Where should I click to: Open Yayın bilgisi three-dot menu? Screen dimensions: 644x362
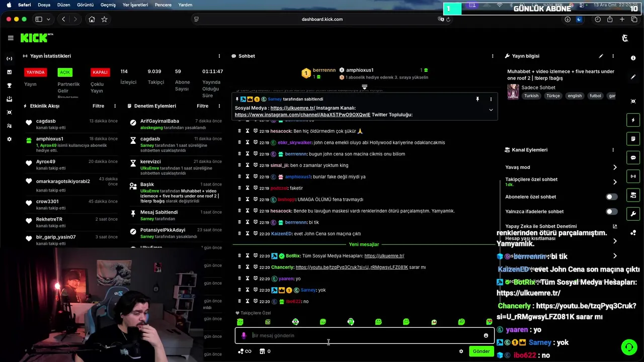[613, 56]
